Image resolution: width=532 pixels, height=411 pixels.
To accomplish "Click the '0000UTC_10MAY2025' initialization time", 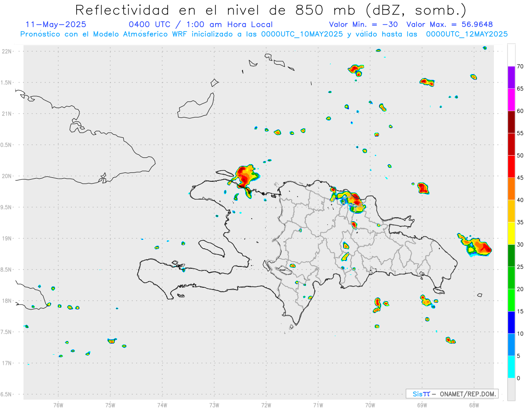I will tap(302, 34).
